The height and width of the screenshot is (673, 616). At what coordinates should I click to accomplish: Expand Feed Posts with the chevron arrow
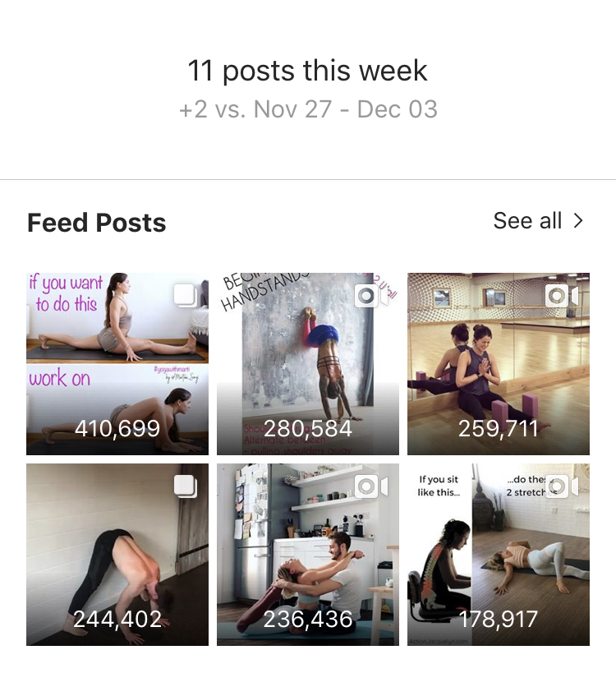click(x=579, y=220)
